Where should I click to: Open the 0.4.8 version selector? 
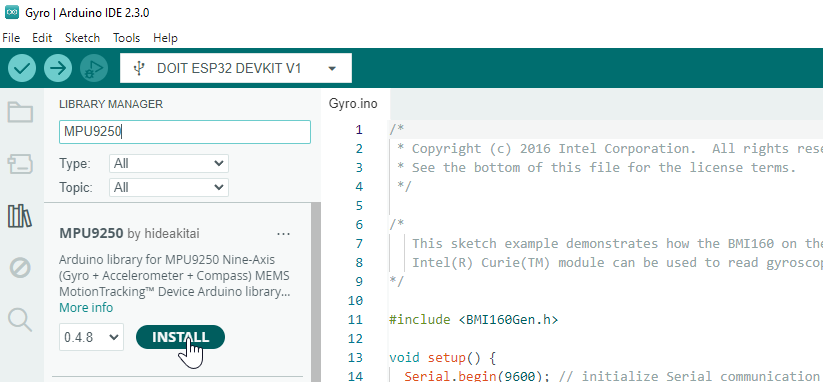[92, 337]
